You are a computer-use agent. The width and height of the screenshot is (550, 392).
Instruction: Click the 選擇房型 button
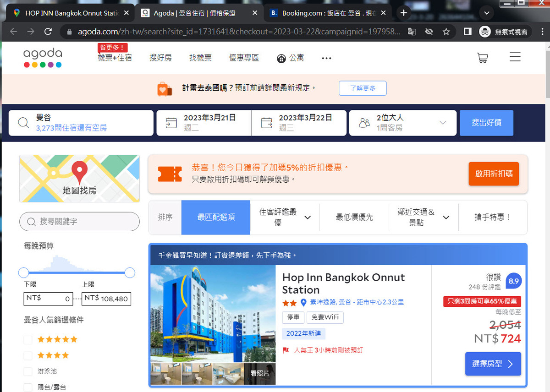[x=493, y=364]
